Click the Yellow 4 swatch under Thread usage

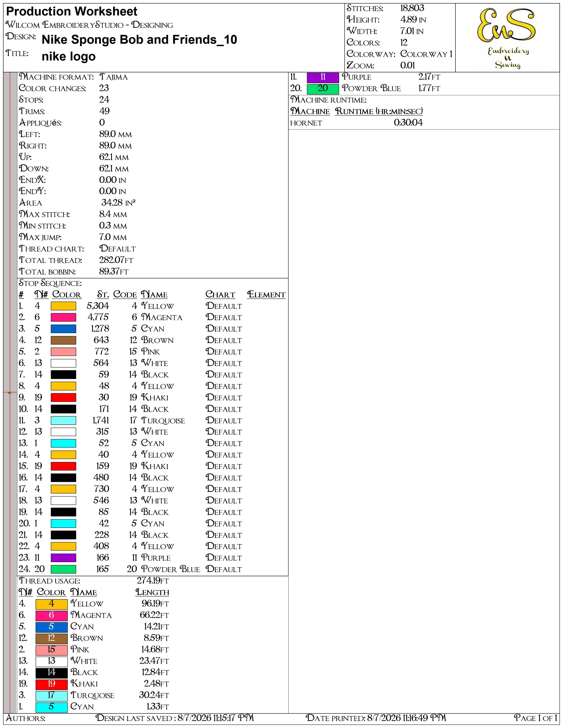51,604
